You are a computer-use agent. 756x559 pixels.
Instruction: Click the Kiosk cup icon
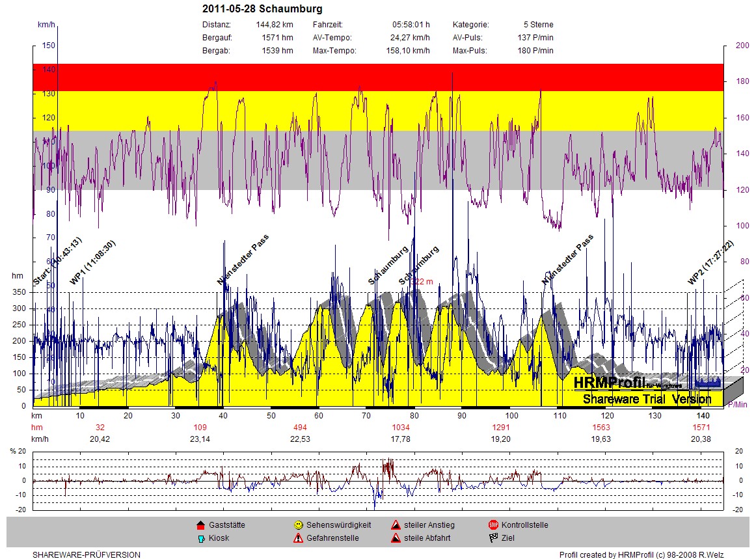(x=200, y=538)
